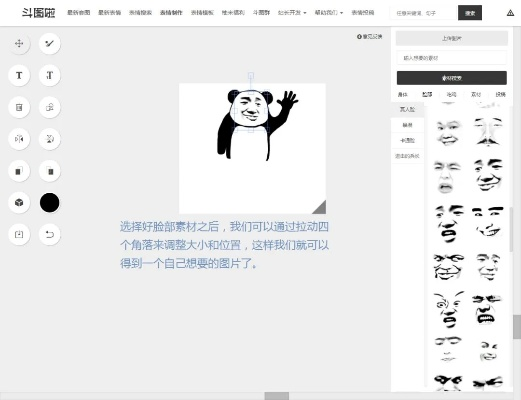521x400 pixels.
Task: Send the selected layer backward
Action: [49, 171]
